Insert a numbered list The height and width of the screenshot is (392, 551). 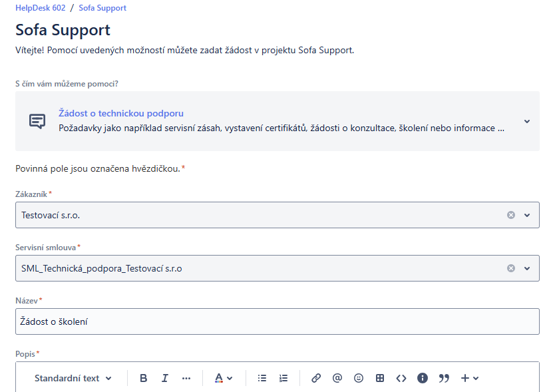pos(283,378)
